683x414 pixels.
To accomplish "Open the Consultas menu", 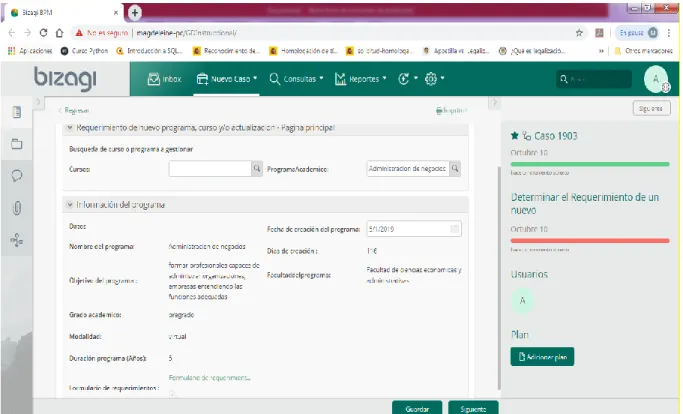I will [296, 79].
